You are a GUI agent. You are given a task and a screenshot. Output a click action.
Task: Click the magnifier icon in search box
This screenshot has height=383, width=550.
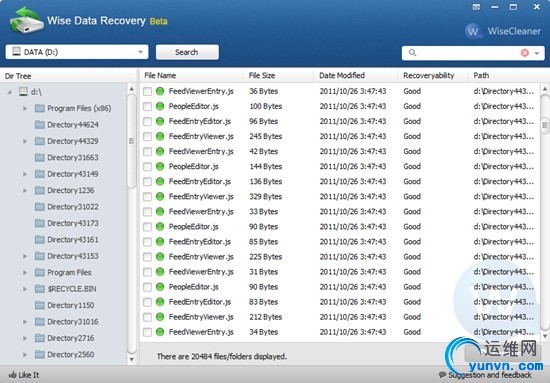tap(412, 53)
